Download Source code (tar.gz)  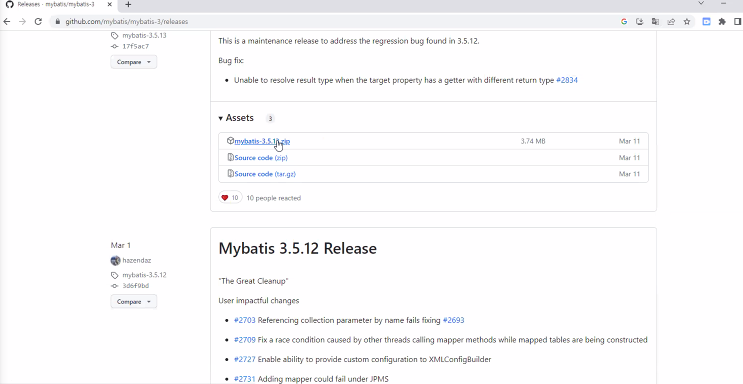pyautogui.click(x=265, y=174)
